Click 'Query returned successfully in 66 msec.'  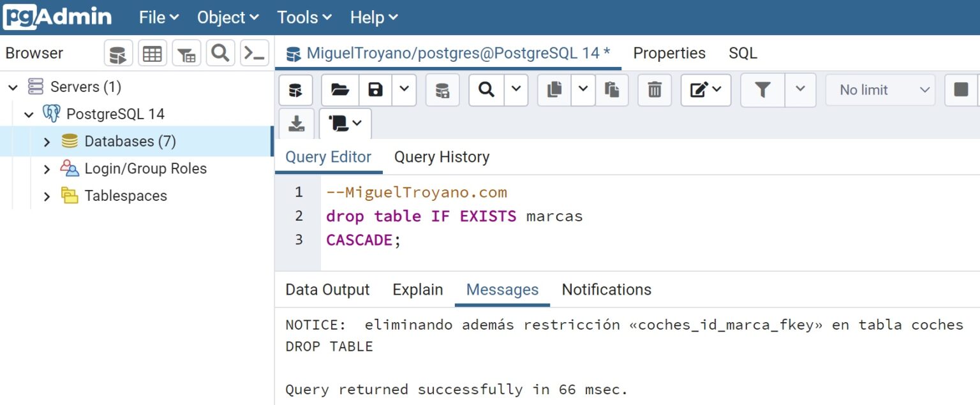457,389
